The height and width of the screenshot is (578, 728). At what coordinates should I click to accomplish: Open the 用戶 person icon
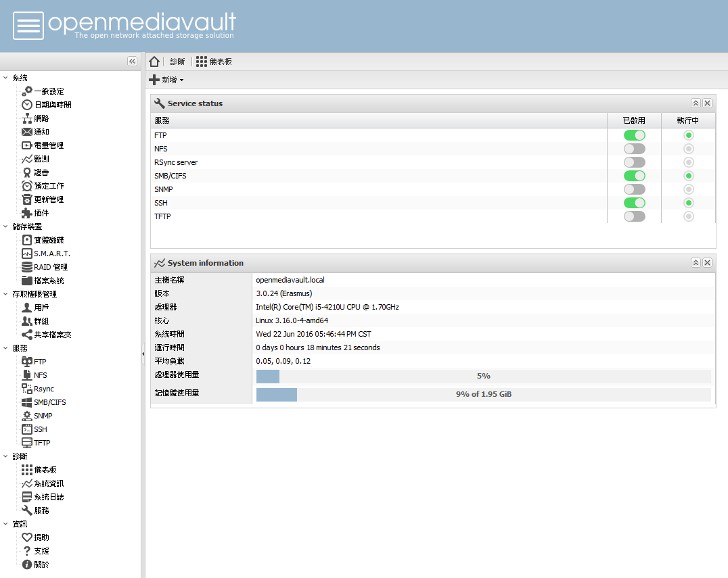(x=27, y=308)
